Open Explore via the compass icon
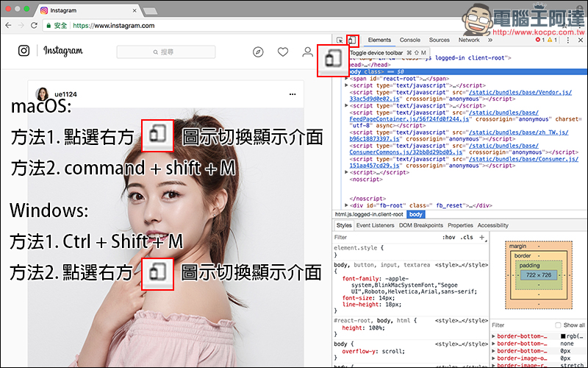The height and width of the screenshot is (368, 588). 258,52
